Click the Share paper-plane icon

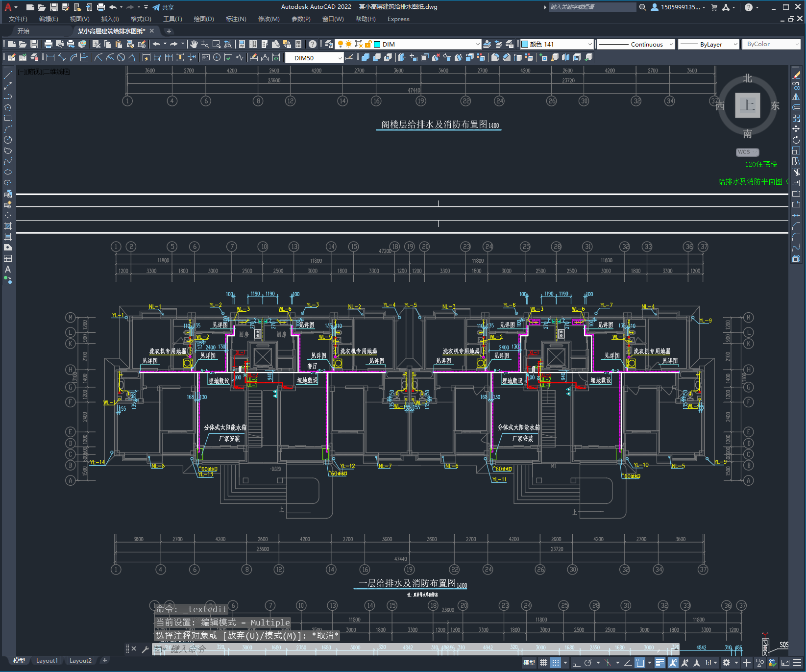tap(156, 7)
